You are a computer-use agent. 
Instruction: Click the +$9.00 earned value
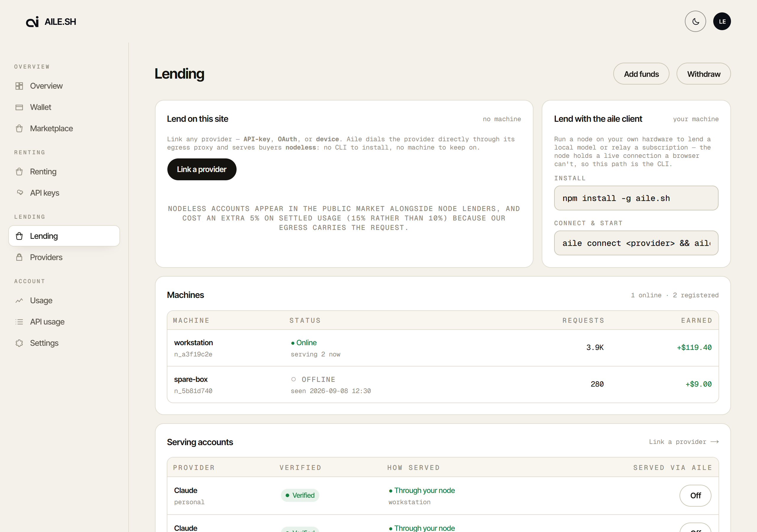[698, 384]
